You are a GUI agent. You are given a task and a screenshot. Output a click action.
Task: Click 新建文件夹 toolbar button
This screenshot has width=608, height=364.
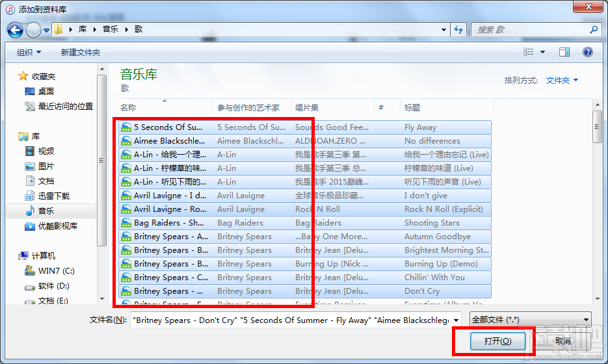pos(80,53)
